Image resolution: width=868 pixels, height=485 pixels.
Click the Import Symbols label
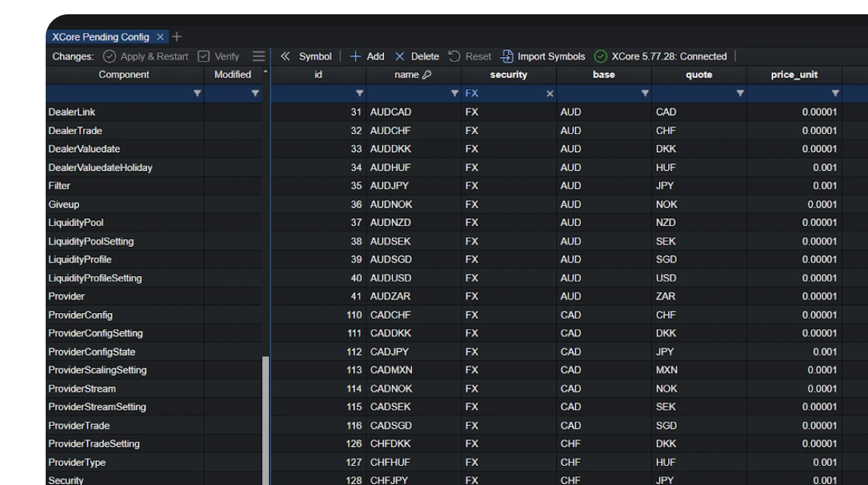551,56
